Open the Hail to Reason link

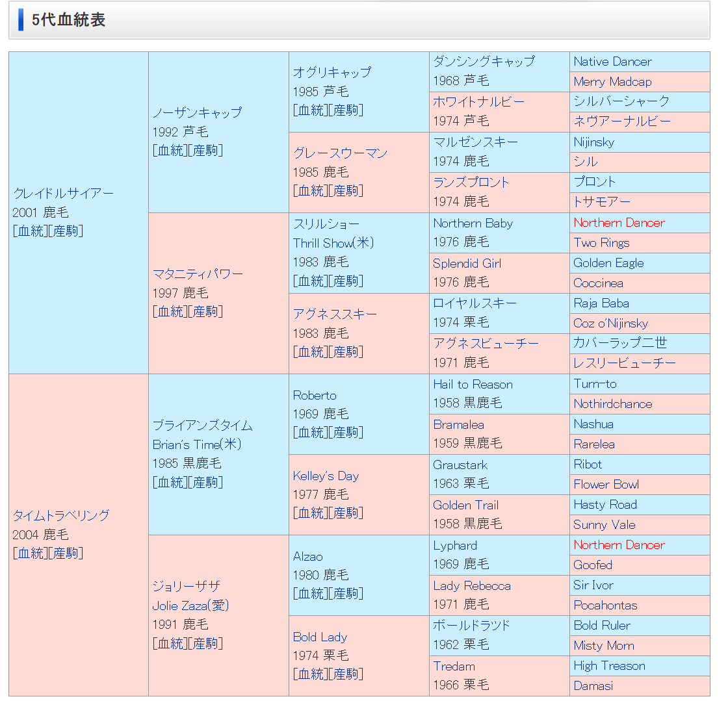pyautogui.click(x=473, y=385)
